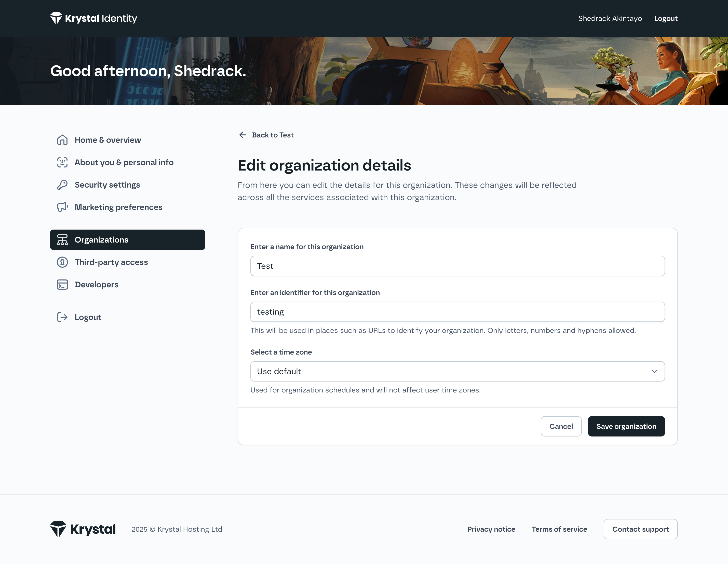The image size is (728, 564).
Task: Go to About you & personal info
Action: [128, 162]
